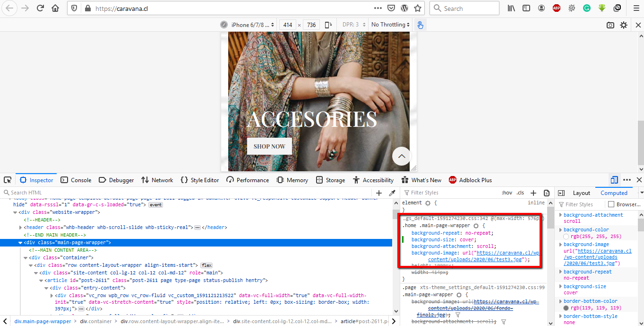The image size is (644, 326).
Task: Click the event badge on body
Action: click(155, 205)
